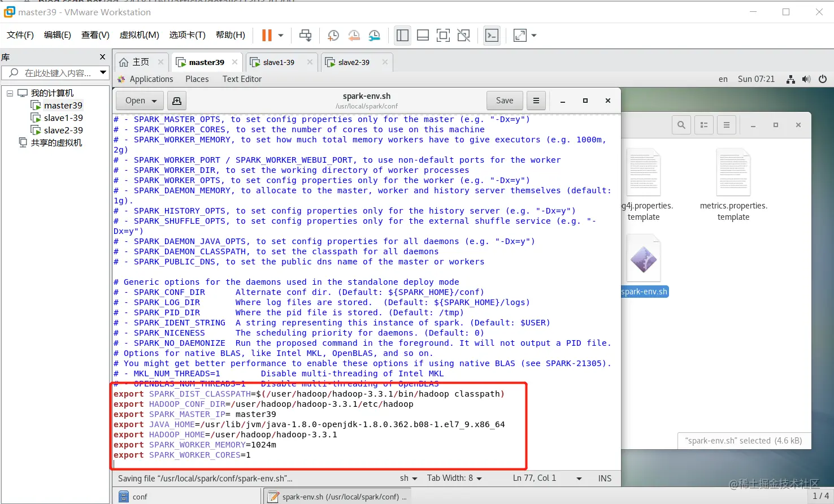Viewport: 834px width, 504px height.
Task: Click the network status icon
Action: point(791,79)
